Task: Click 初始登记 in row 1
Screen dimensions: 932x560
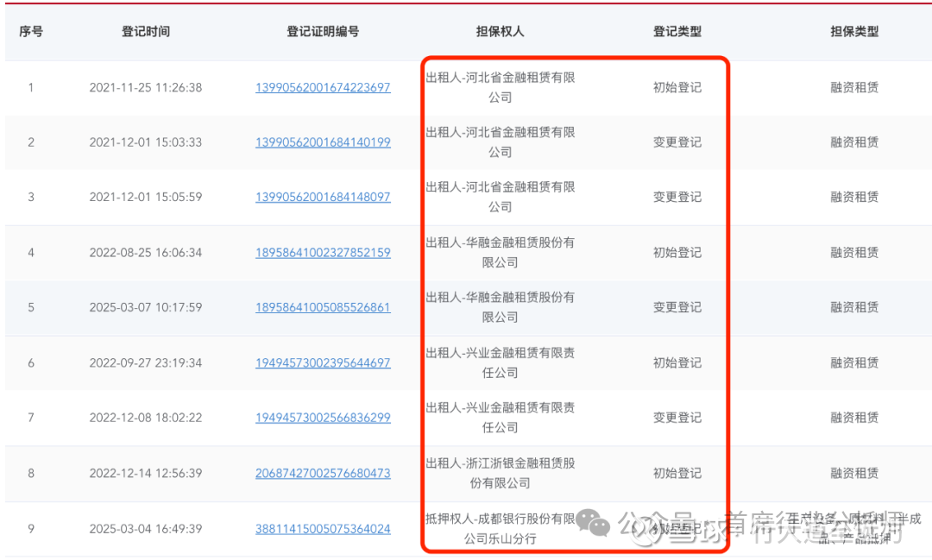Action: click(x=677, y=87)
